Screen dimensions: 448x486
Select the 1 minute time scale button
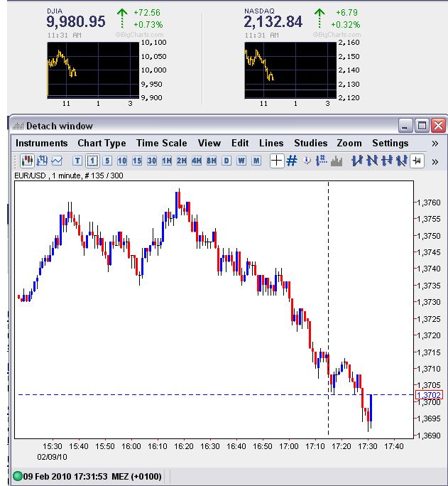coord(92,161)
